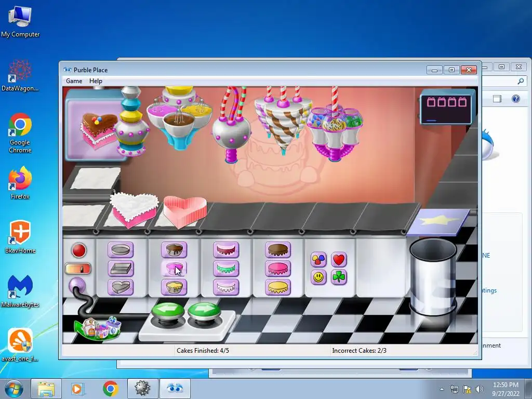The image size is (532, 399).
Task: Select the square cake pan button
Action: tap(121, 269)
